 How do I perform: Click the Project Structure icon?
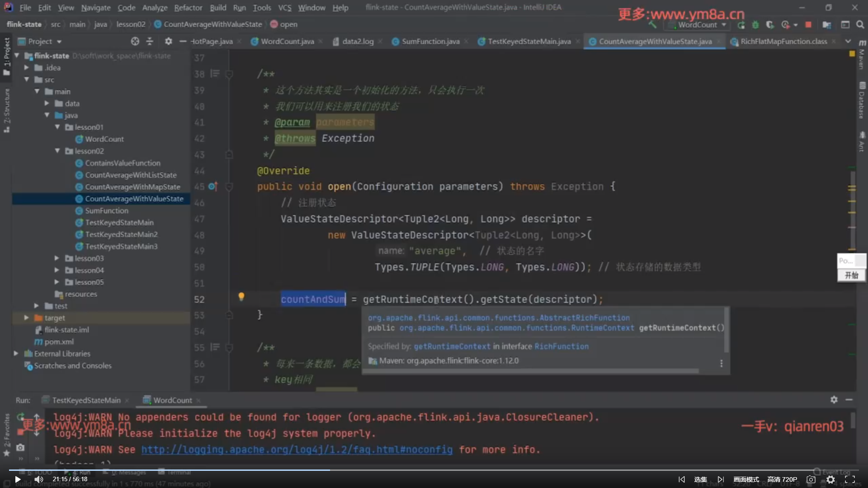pyautogui.click(x=826, y=25)
